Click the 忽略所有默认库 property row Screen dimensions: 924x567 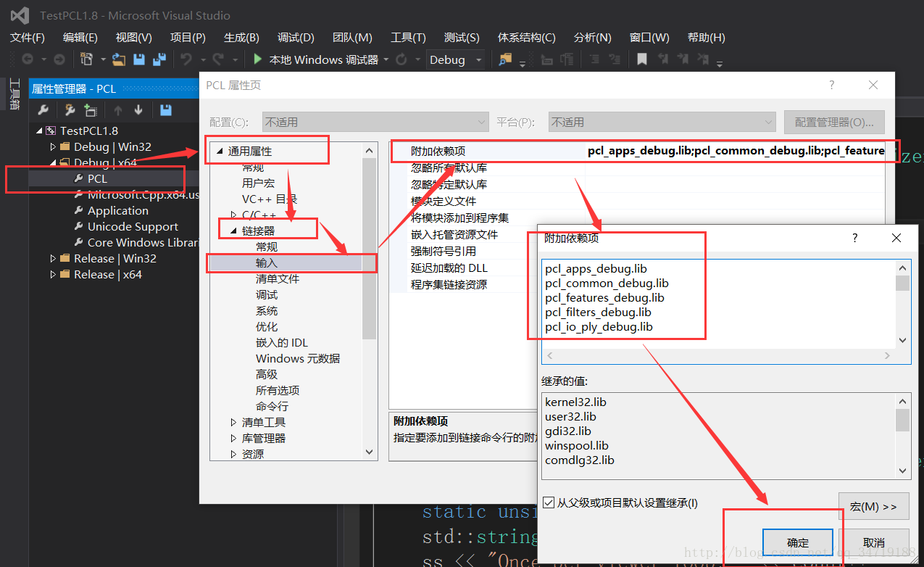(x=637, y=167)
